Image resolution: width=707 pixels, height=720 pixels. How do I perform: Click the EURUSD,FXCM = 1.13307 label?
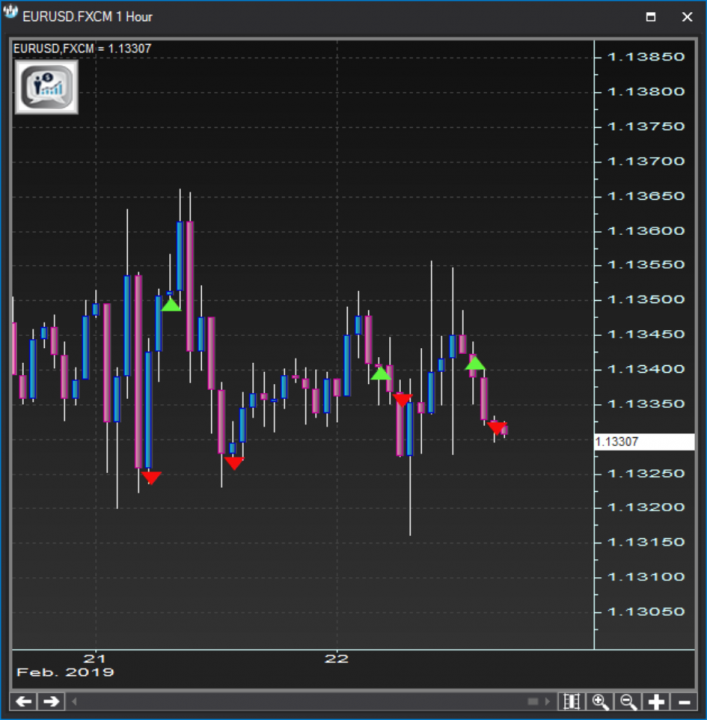click(x=82, y=49)
